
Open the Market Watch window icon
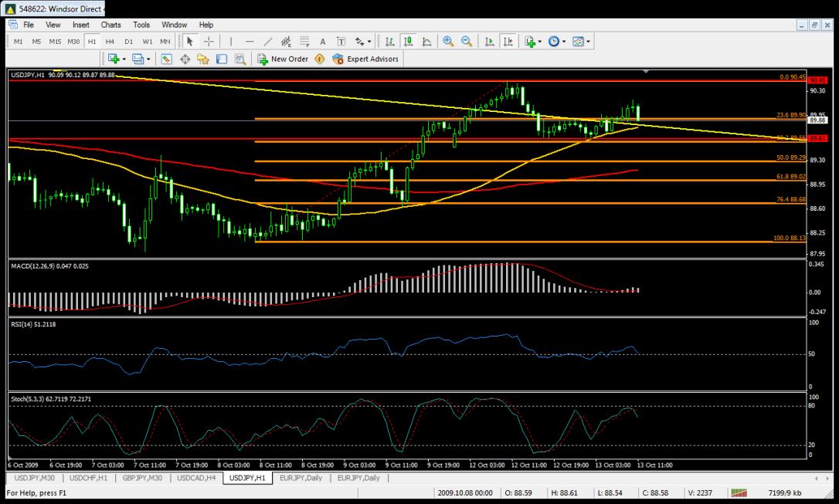point(166,59)
